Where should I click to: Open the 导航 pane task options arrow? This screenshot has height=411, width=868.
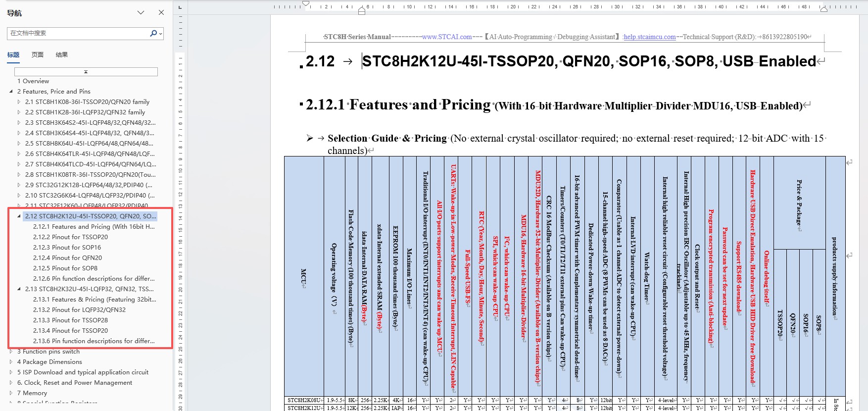pyautogui.click(x=141, y=12)
